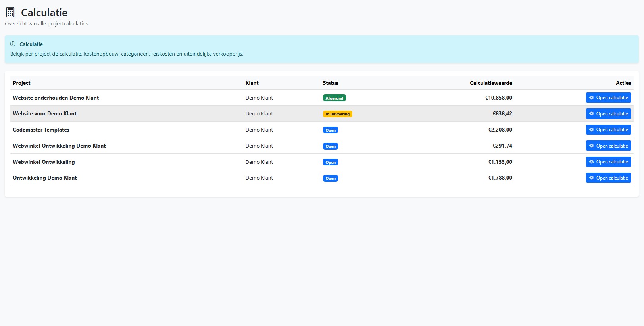Click Open badge in Ontwikkeling Demo Klant row
The image size is (644, 326).
(x=331, y=178)
